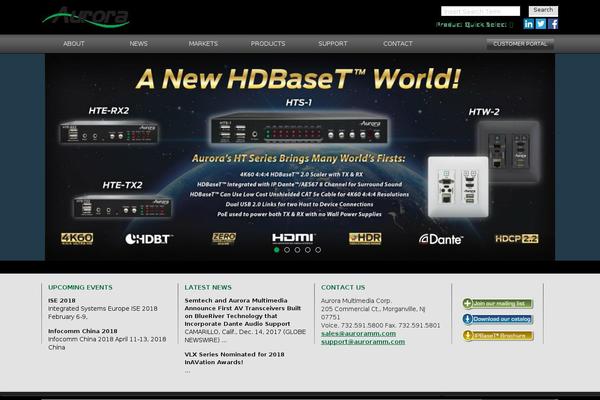
Task: Click the Zero badge in banner
Action: tap(224, 238)
